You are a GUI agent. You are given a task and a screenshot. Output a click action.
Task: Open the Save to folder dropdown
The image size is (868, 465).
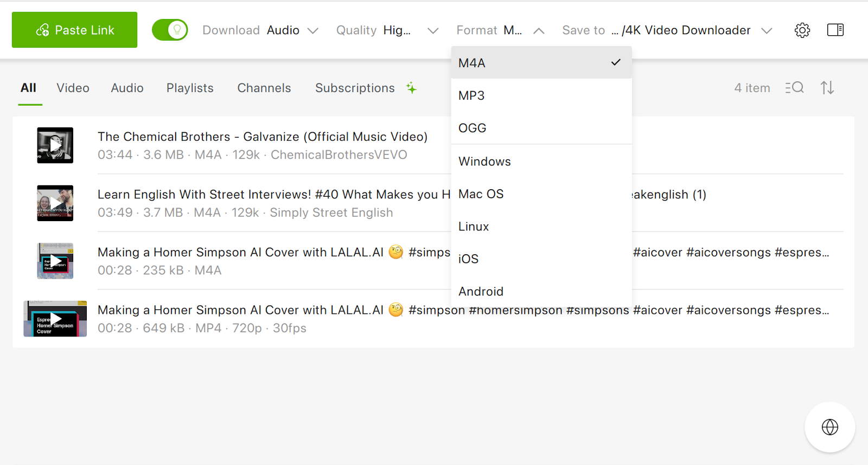[x=667, y=30]
